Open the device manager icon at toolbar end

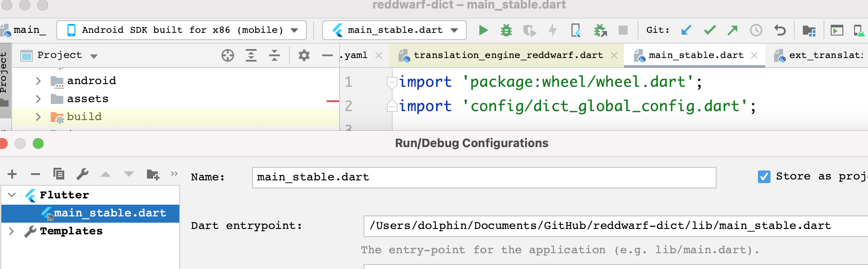pyautogui.click(x=859, y=30)
